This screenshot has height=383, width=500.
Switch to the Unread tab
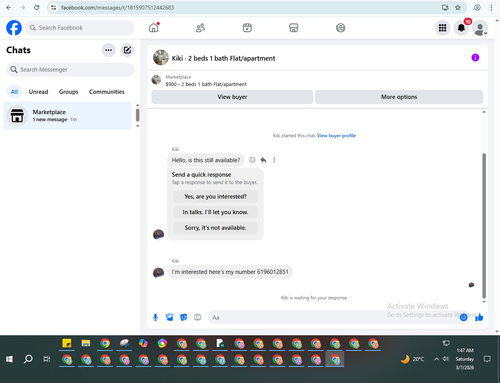(38, 92)
